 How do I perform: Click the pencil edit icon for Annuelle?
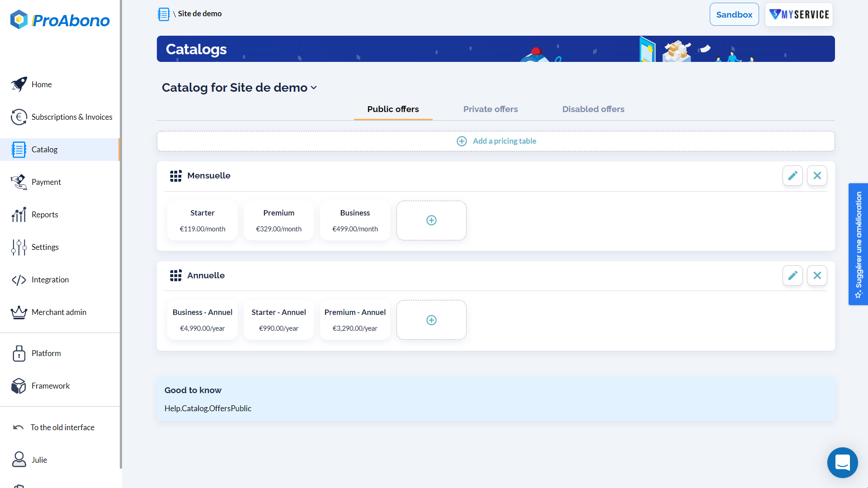coord(793,276)
